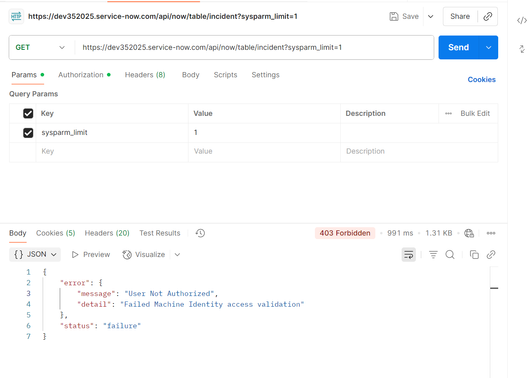Click the empty Value placeholder field
This screenshot has width=532, height=378.
pos(264,151)
